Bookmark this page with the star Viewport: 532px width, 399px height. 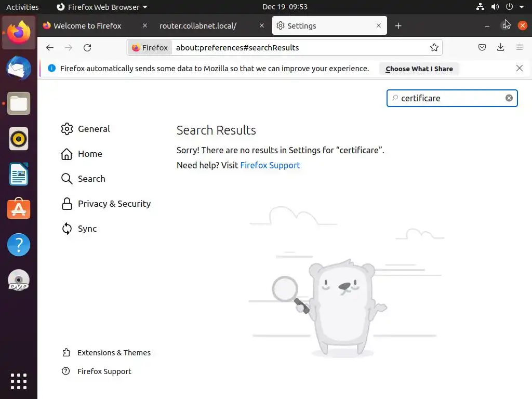[x=434, y=47]
